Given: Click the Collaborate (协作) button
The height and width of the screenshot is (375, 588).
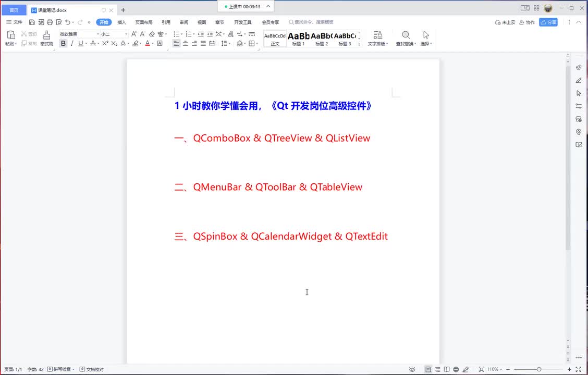Looking at the screenshot, I should point(527,22).
